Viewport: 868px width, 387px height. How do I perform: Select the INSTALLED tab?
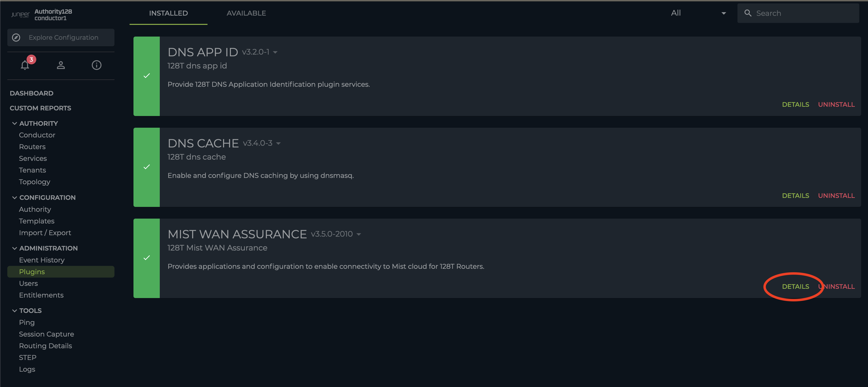[x=168, y=13]
